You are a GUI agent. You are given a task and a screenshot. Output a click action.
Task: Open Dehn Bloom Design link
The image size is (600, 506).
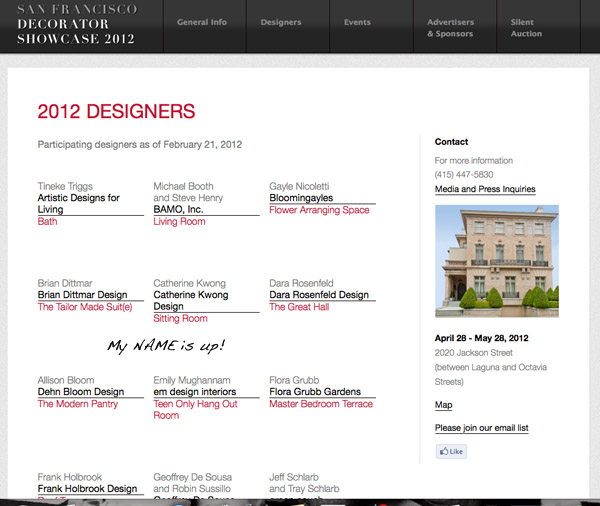point(81,392)
